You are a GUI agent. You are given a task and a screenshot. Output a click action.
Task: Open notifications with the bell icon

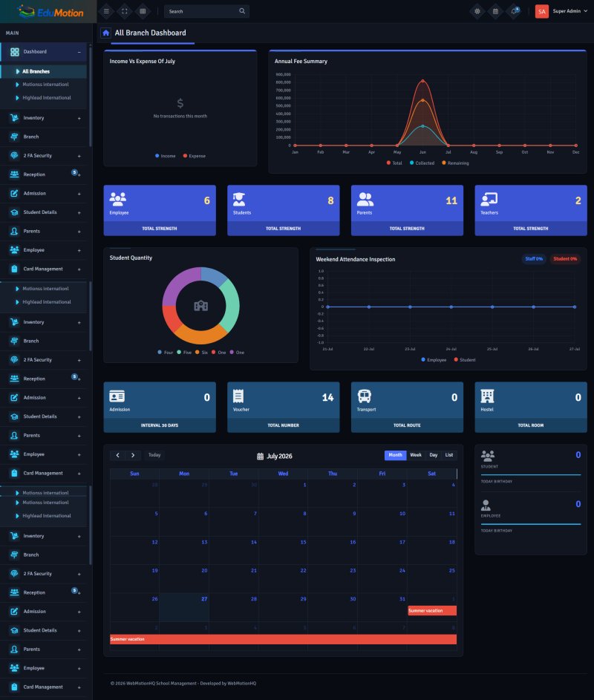point(514,11)
